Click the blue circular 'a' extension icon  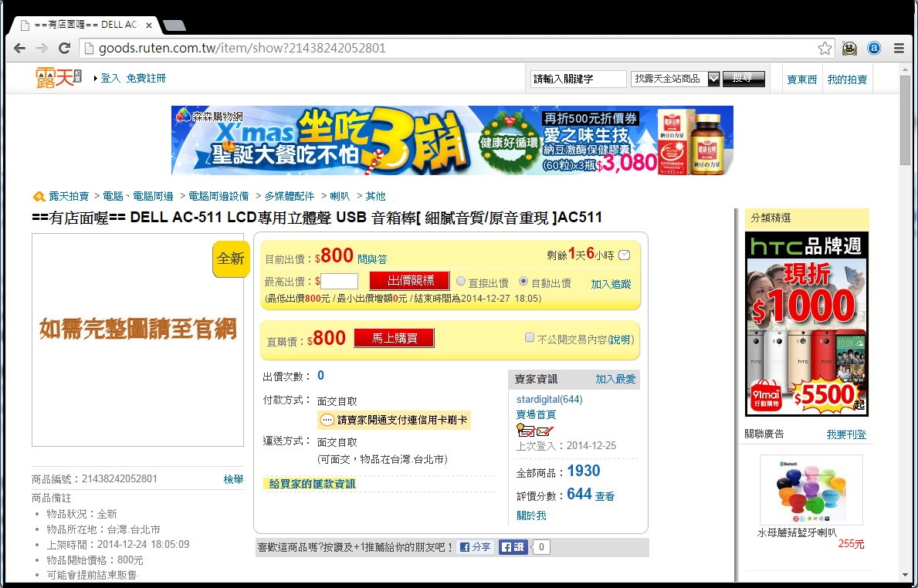click(x=874, y=48)
